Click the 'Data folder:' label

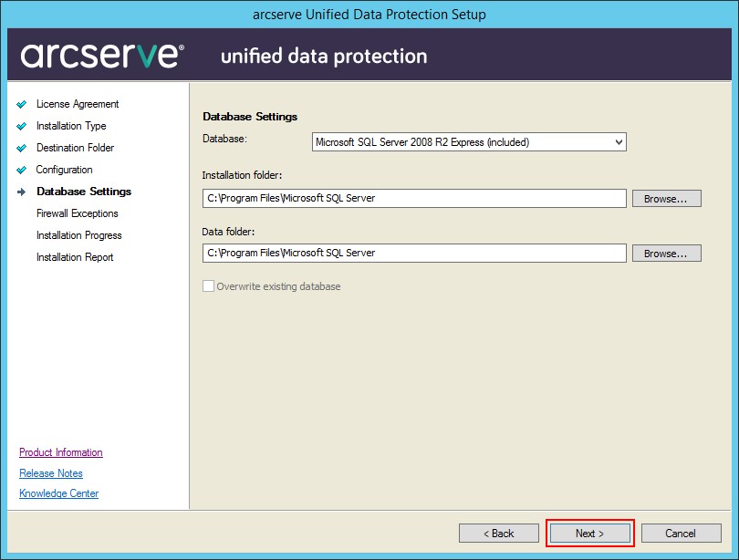pos(228,232)
